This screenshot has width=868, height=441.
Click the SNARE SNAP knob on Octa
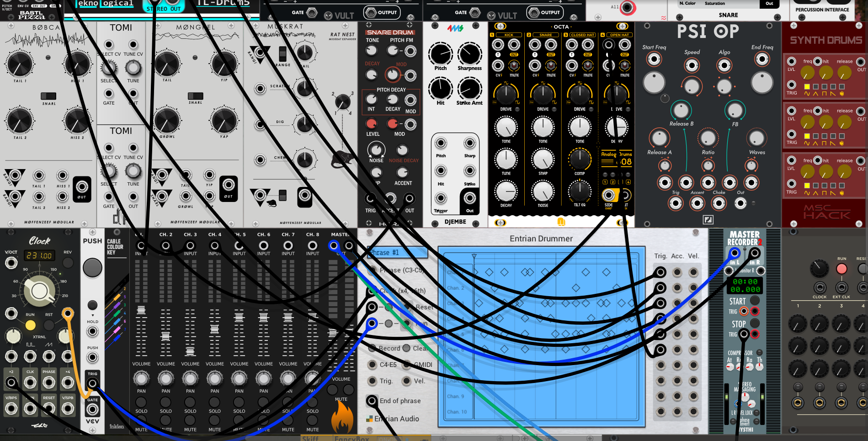[543, 159]
